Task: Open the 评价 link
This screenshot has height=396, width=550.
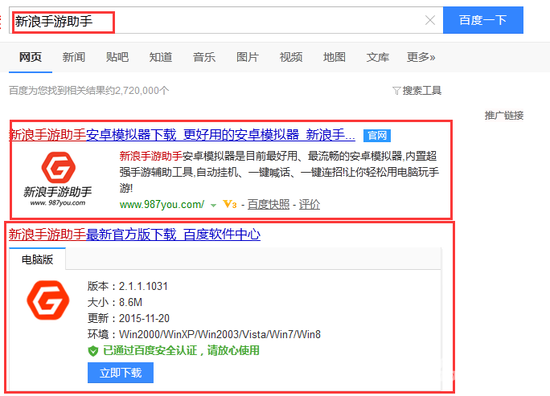Action: click(309, 204)
